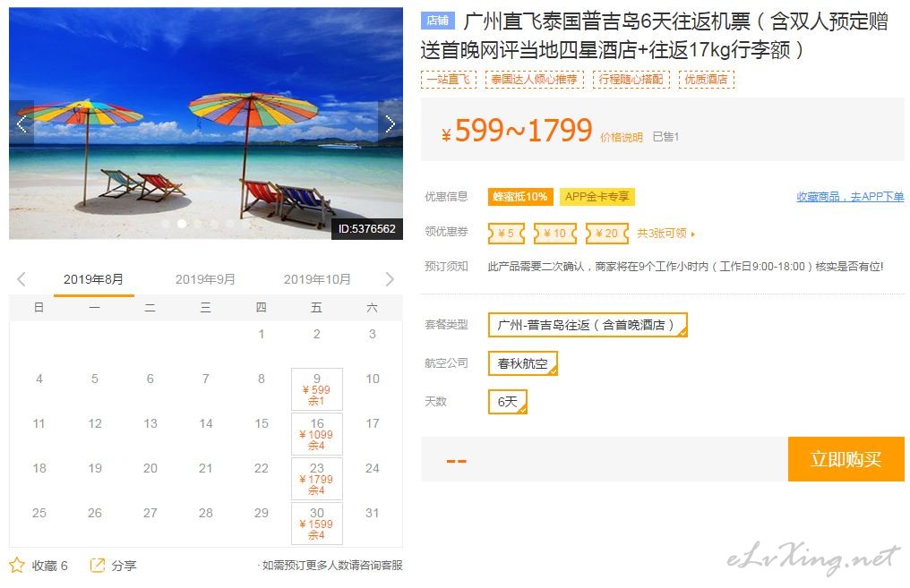Pick August 23 date priced ¥1799
The image size is (910, 588).
[317, 479]
